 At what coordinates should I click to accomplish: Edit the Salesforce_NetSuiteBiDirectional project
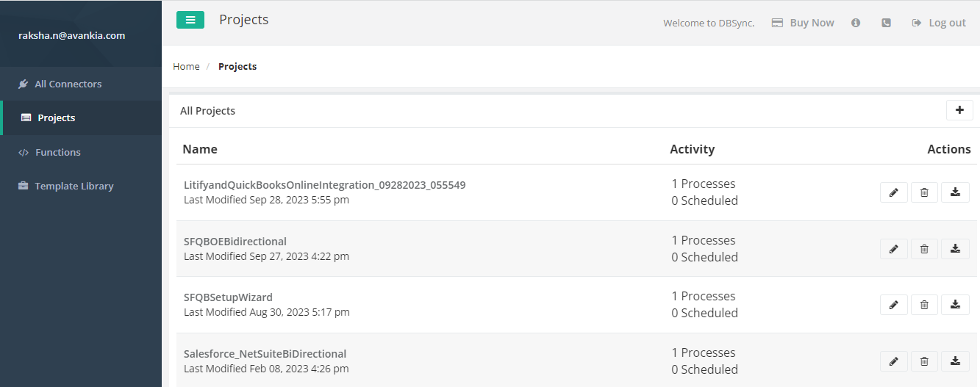click(893, 361)
